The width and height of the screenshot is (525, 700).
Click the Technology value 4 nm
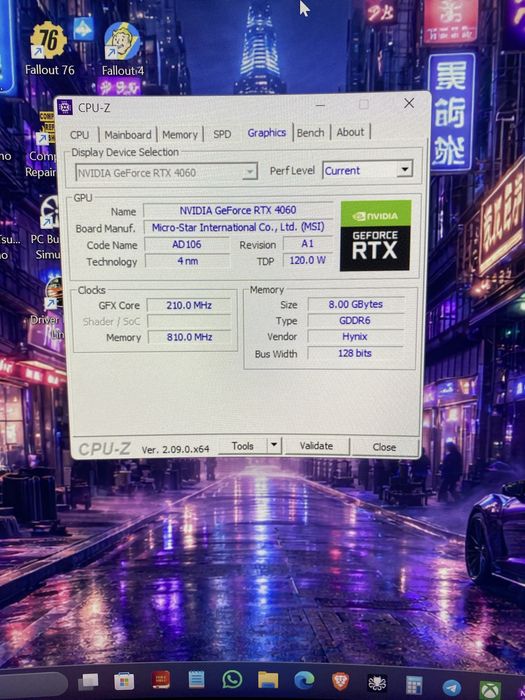(188, 261)
